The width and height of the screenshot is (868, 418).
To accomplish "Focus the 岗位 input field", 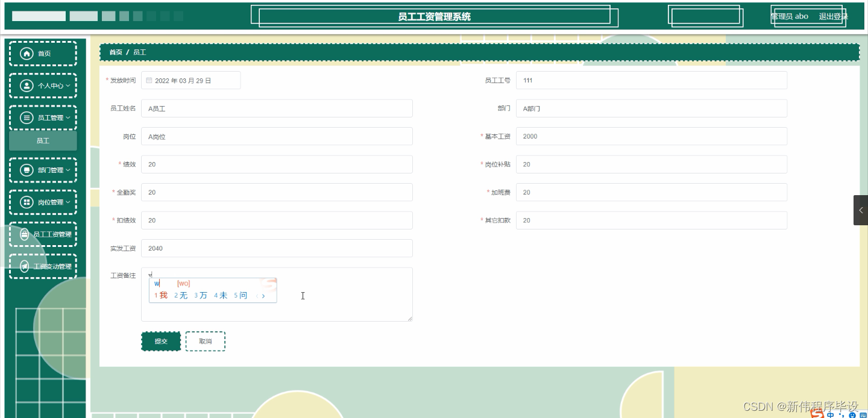I will coord(277,136).
